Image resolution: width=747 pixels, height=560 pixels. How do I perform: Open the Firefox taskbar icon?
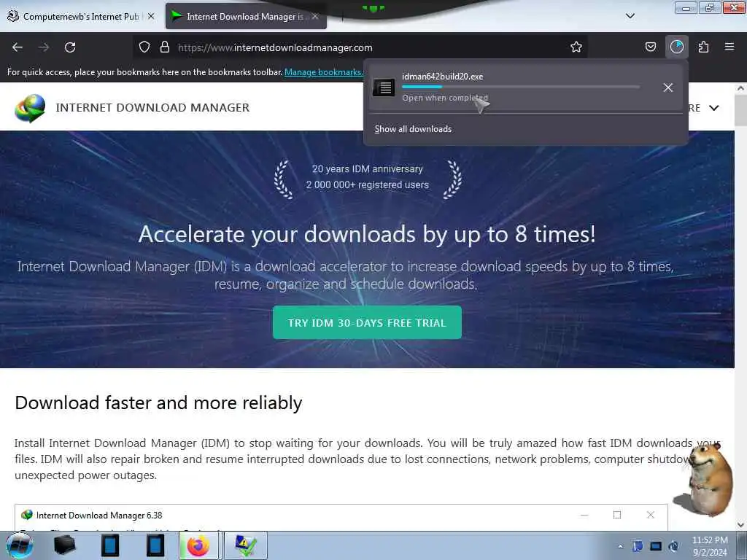198,545
